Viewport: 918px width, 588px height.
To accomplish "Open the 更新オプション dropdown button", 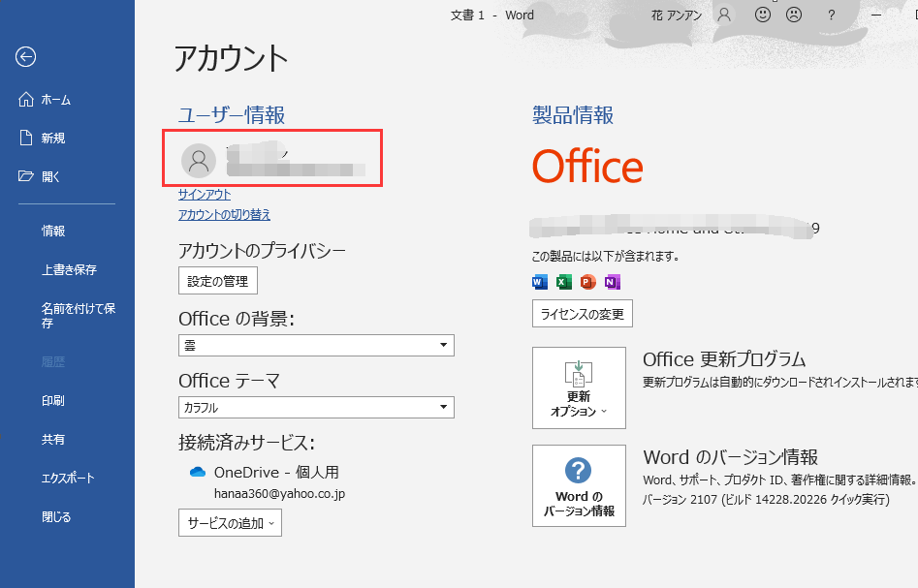I will click(579, 387).
